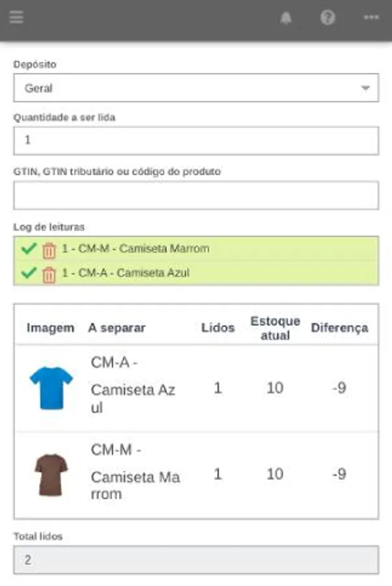Click the Diferença column header
Screen dimensions: 392x586
(339, 328)
